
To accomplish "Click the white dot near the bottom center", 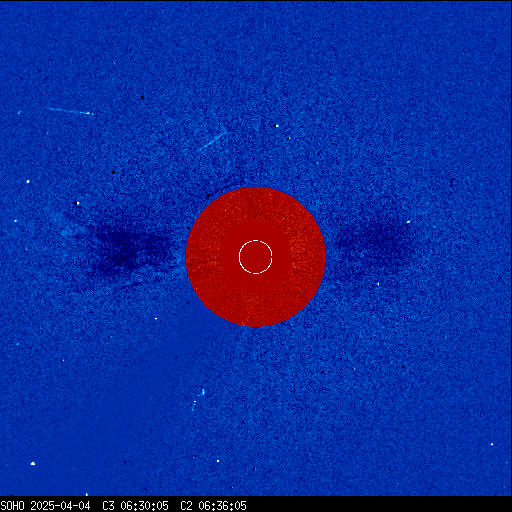I will coord(218,461).
